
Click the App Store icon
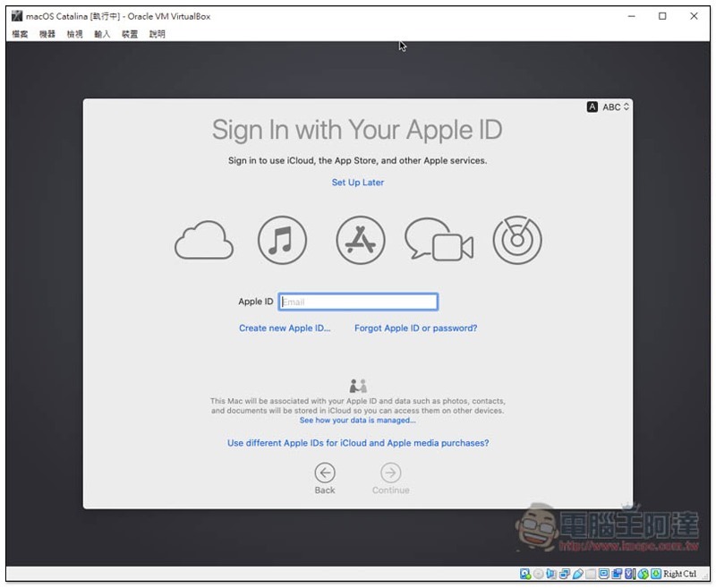[x=361, y=240]
